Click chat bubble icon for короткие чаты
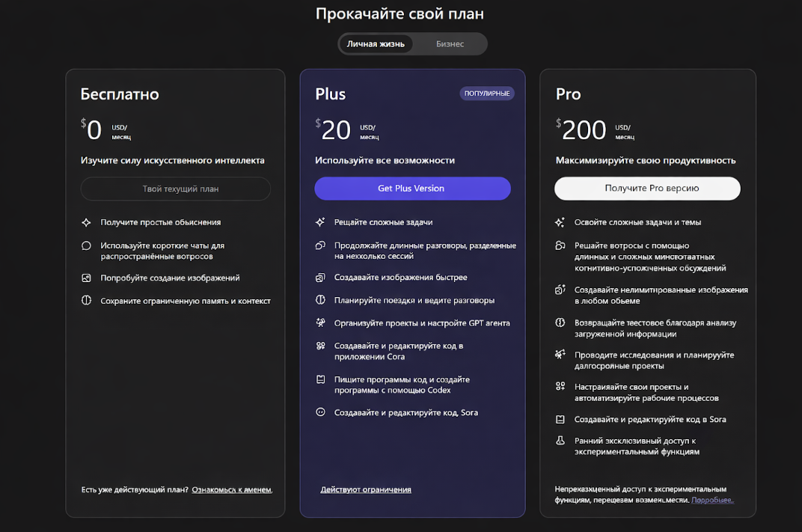 (86, 245)
